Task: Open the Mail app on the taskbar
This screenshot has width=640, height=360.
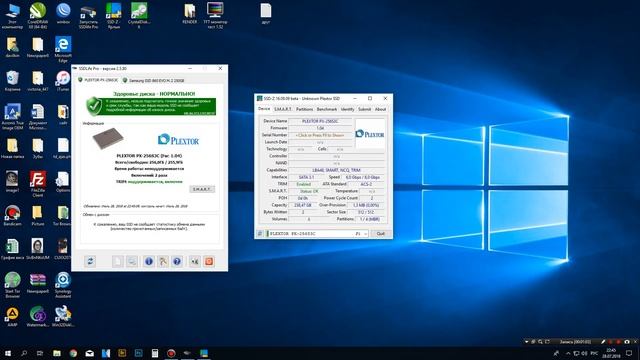Action: 89,353
